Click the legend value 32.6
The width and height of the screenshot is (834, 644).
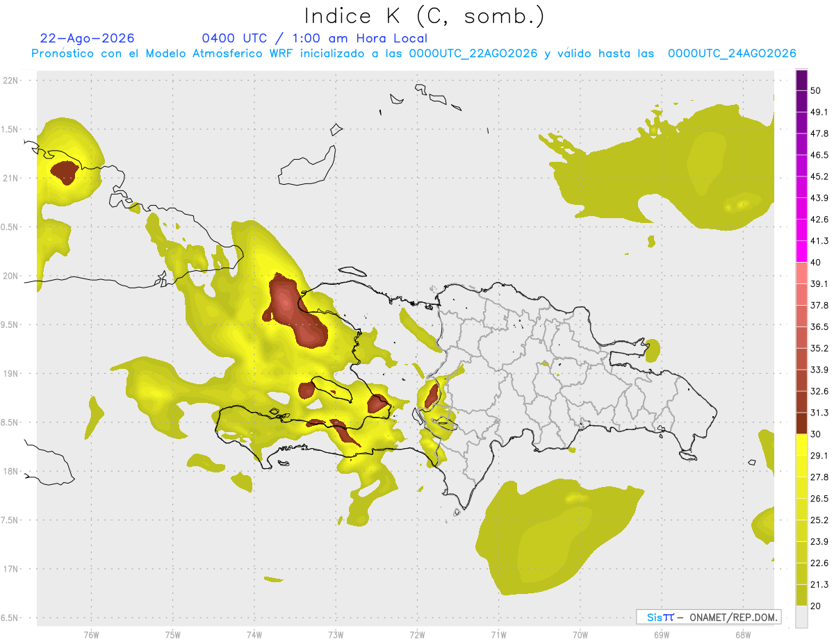[819, 391]
